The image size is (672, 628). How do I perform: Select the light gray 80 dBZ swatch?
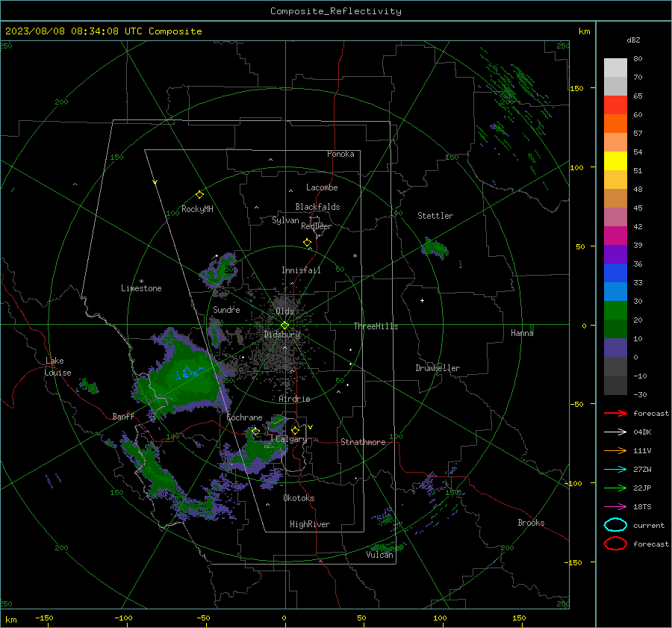[x=615, y=67]
